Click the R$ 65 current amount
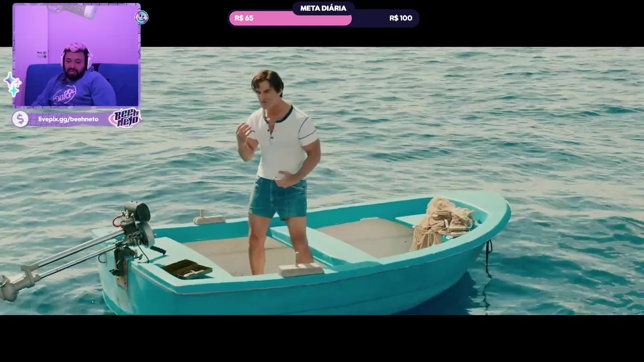The image size is (644, 362). [x=244, y=18]
